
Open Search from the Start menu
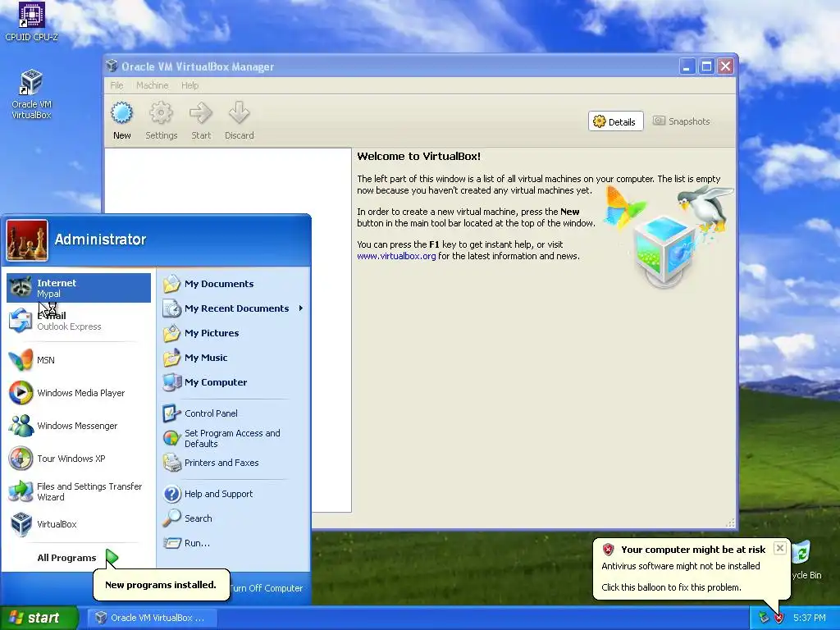click(x=234, y=518)
